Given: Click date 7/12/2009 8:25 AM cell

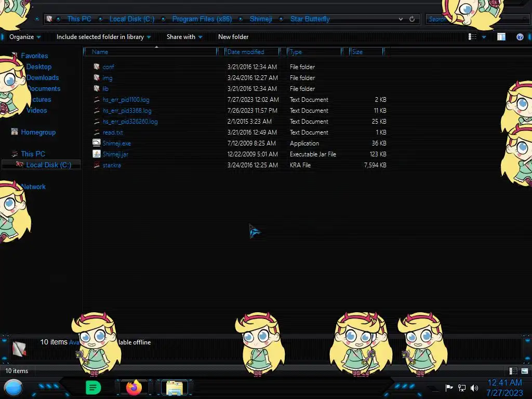Looking at the screenshot, I should (251, 143).
